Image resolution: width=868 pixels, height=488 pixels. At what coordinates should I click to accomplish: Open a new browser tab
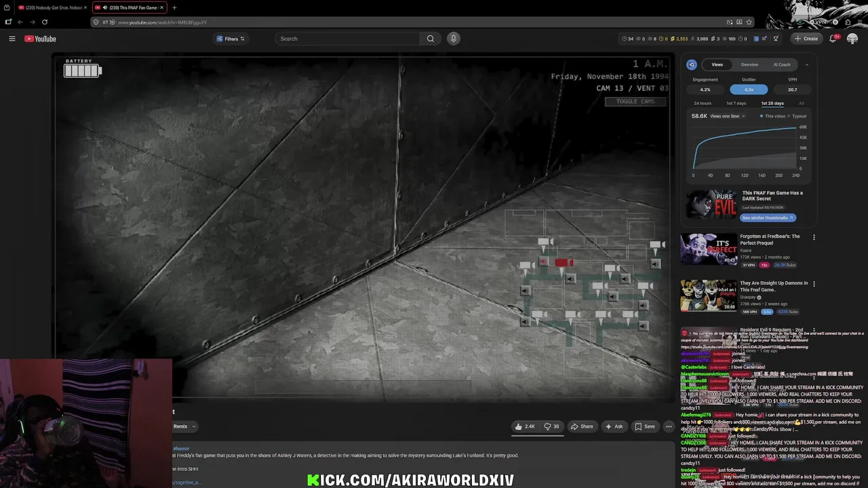coord(174,7)
